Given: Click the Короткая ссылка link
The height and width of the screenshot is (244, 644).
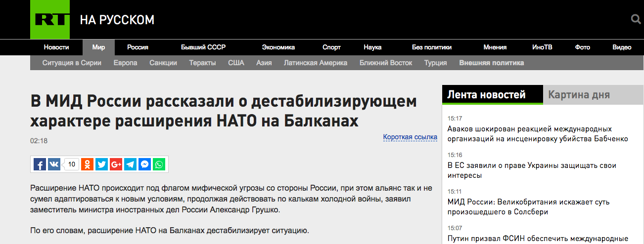Looking at the screenshot, I should tap(410, 137).
